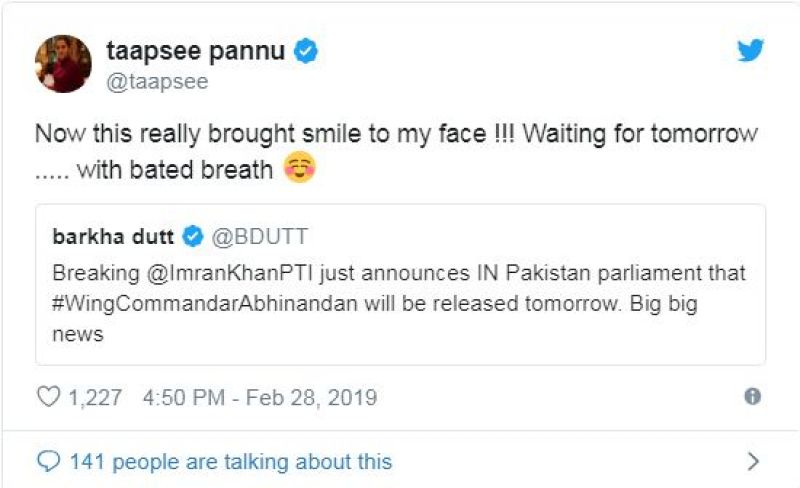800x488 pixels.
Task: Open taapsee pannu's profile picture
Action: pos(63,64)
